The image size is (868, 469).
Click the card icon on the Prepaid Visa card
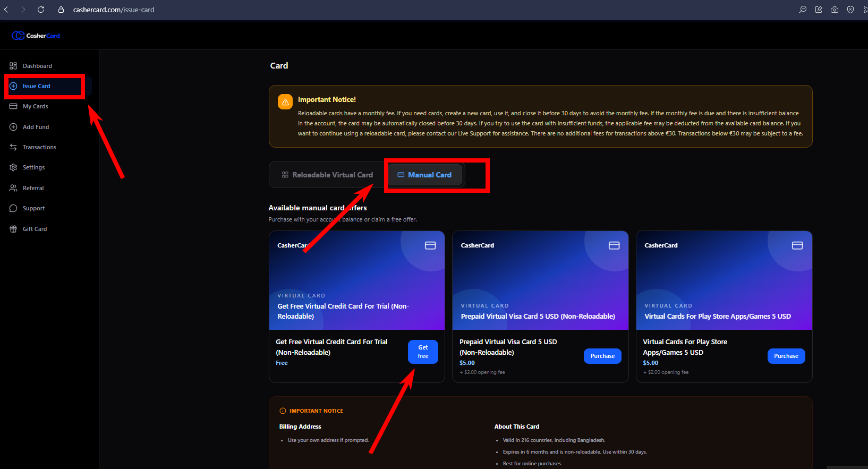click(x=614, y=245)
